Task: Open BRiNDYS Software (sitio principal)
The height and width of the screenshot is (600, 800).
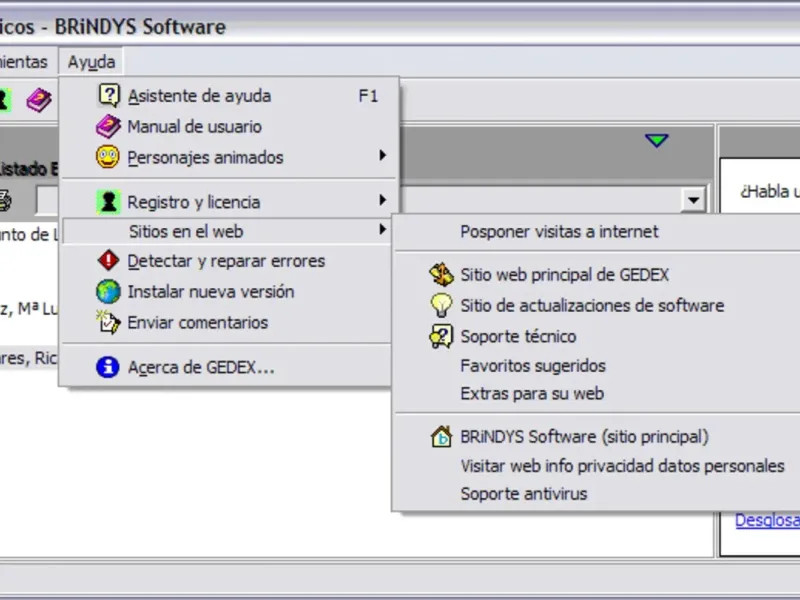Action: click(597, 437)
